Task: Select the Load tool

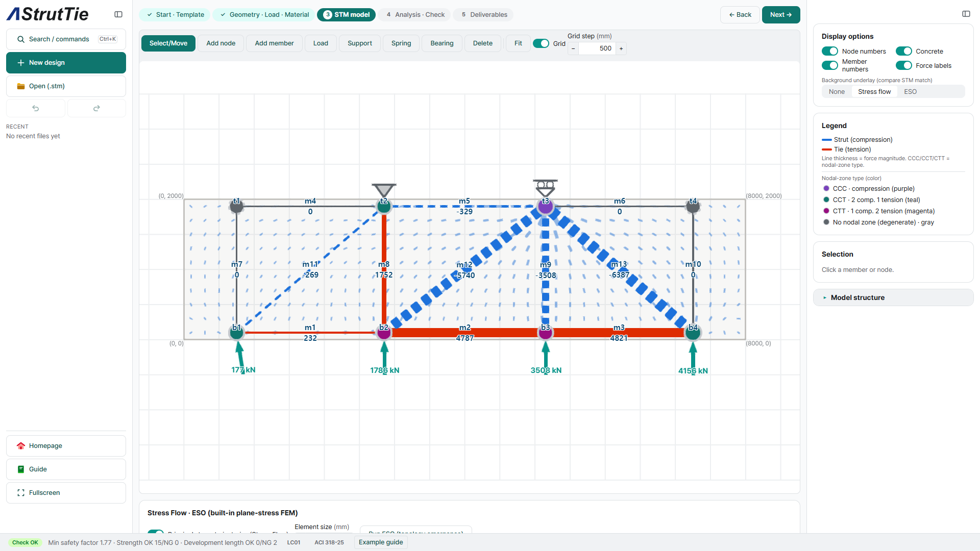Action: [x=321, y=43]
